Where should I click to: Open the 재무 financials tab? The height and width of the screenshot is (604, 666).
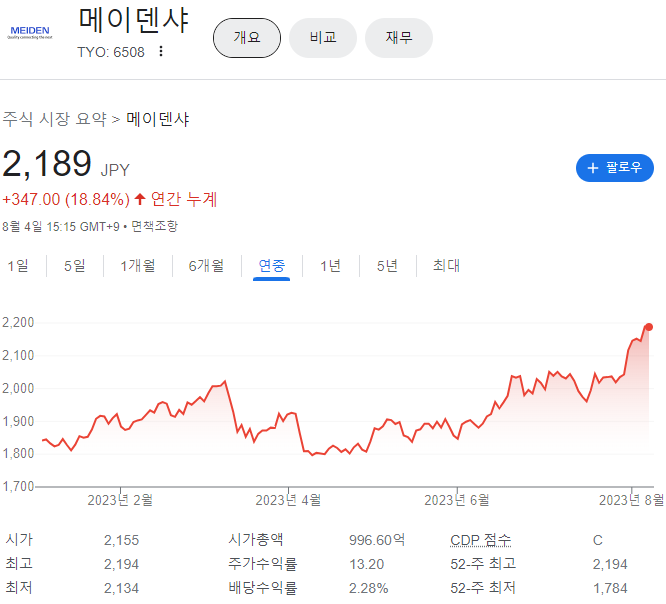click(x=399, y=38)
